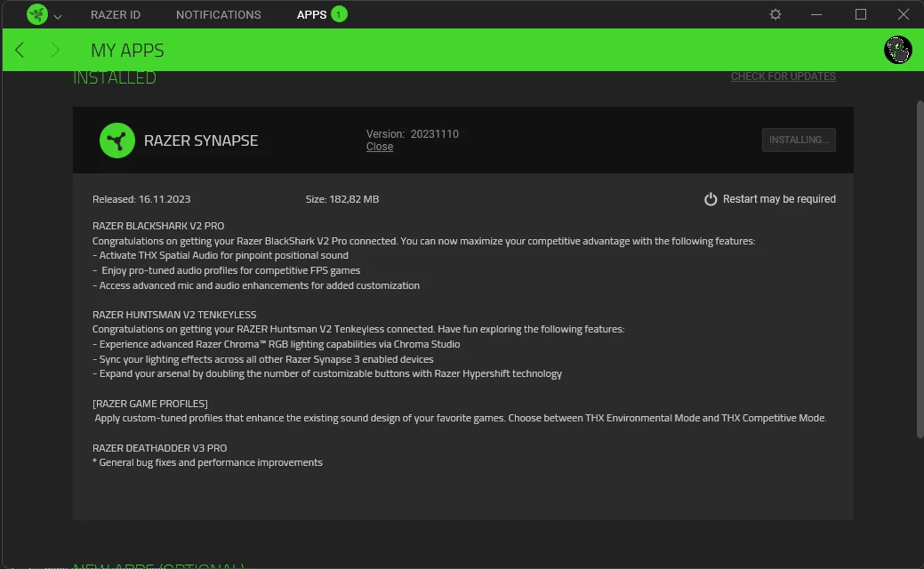Click 'General bug fixes' line
This screenshot has width=924, height=569.
(x=207, y=462)
